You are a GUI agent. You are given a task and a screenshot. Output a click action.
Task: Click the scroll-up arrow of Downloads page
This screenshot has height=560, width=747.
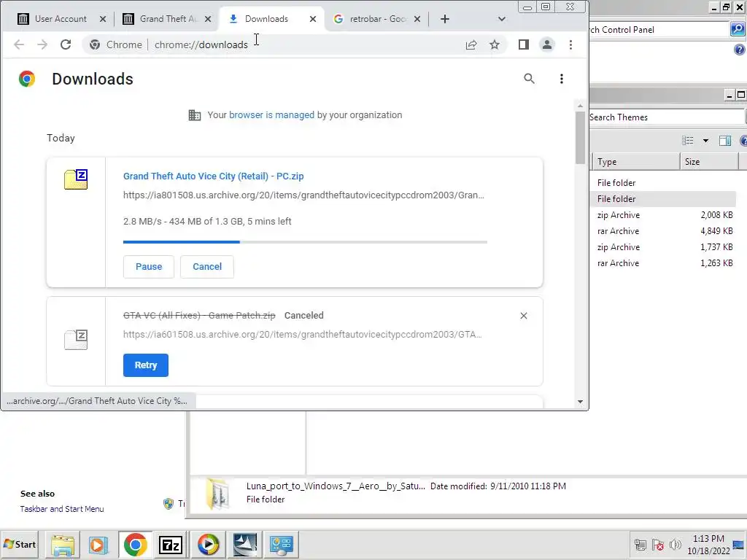point(580,106)
